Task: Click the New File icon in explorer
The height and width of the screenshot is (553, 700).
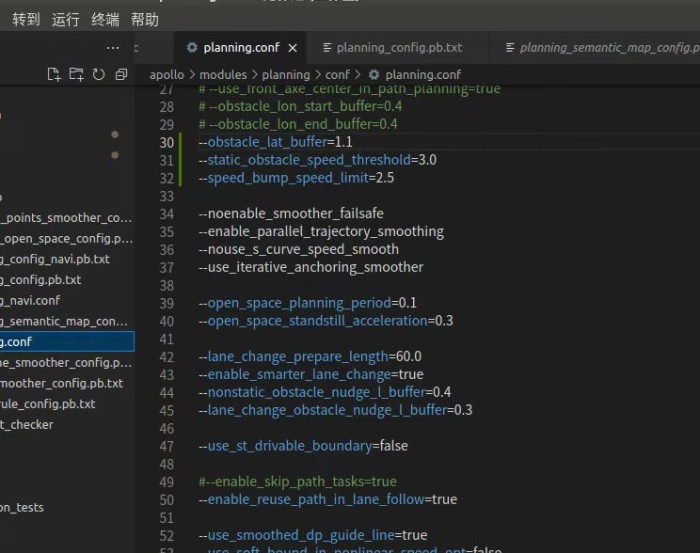Action: pos(55,75)
